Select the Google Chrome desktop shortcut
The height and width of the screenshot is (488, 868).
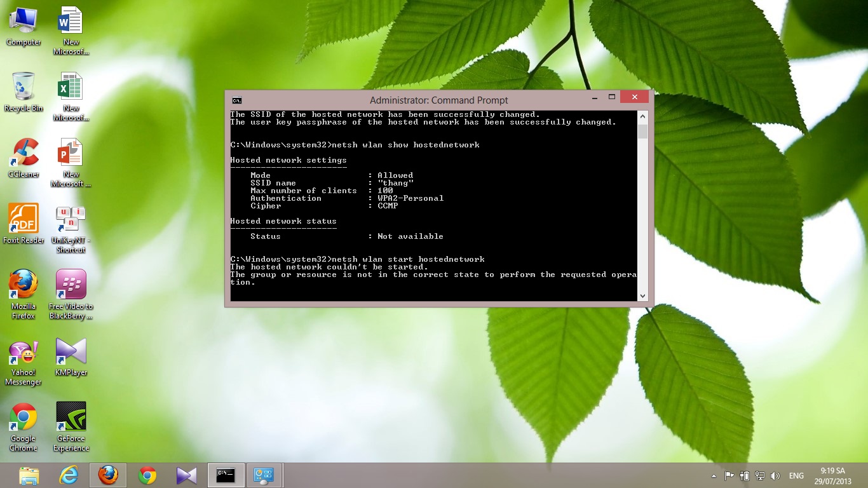coord(24,426)
